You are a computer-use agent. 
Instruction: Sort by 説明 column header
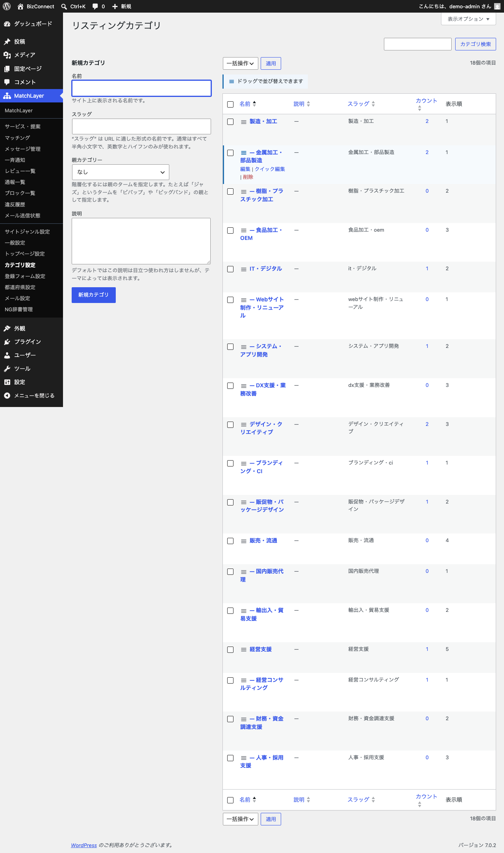(302, 104)
